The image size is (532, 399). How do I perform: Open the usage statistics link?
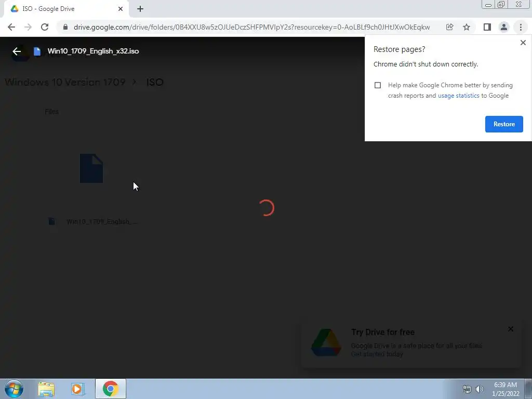pyautogui.click(x=458, y=96)
